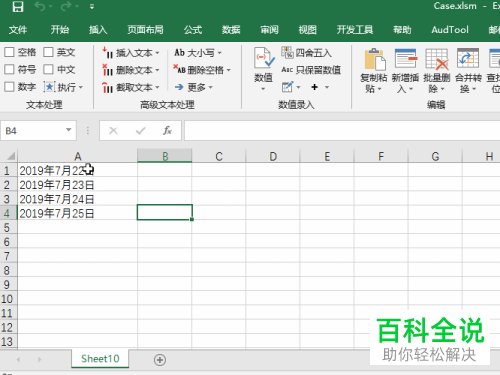Viewport: 500px width, 375px height.
Task: Click inside the formula bar input
Action: click(342, 131)
